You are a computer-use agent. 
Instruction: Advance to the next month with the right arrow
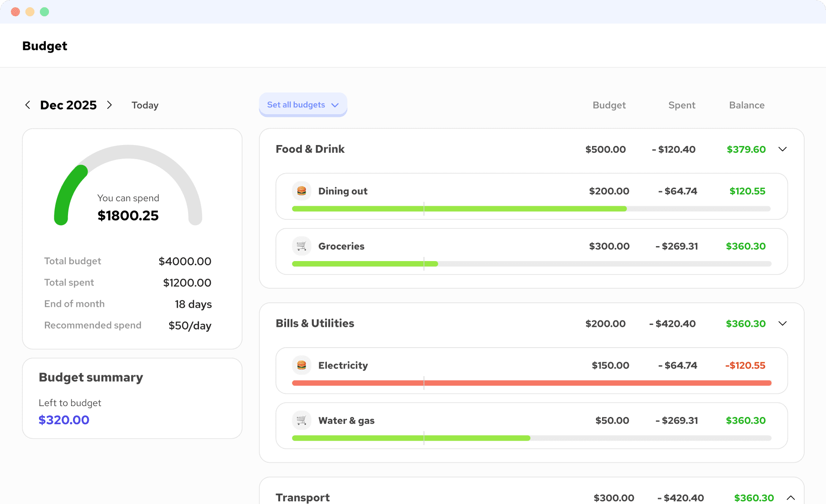coord(109,105)
